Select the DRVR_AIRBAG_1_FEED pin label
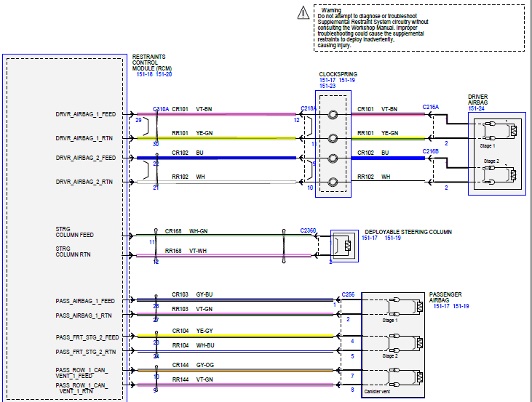Screen dimensions: 532x402 (85, 114)
